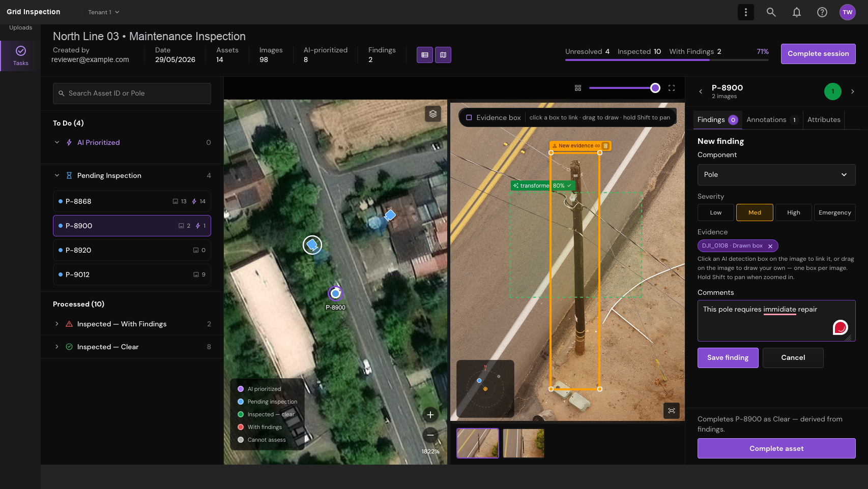Click the image zoom slider handle
The image size is (868, 489).
pos(655,88)
